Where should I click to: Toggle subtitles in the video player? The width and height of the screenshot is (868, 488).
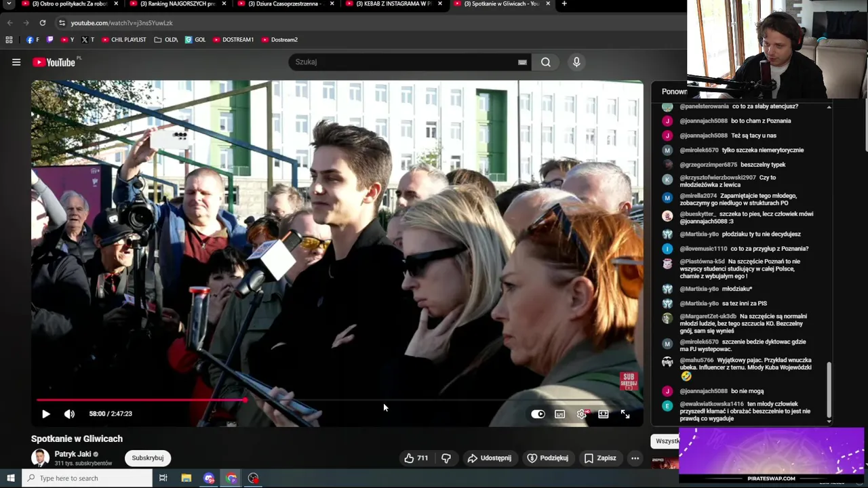[x=559, y=414]
